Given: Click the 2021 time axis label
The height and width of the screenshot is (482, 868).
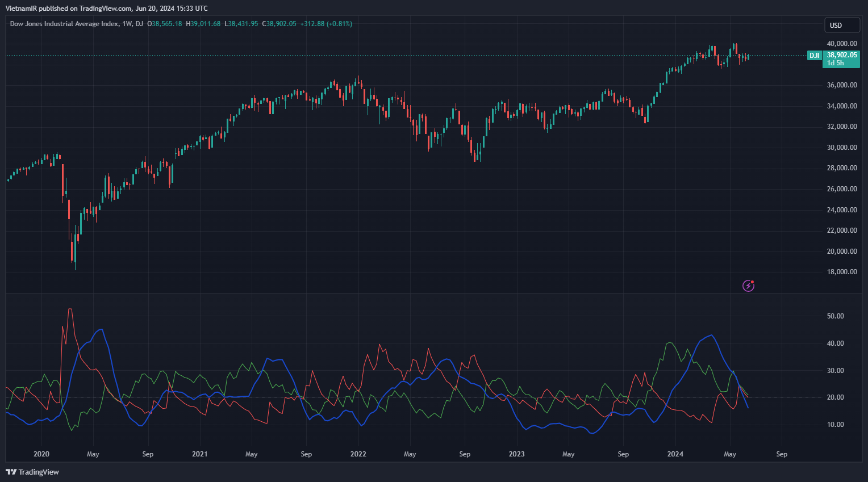Looking at the screenshot, I should pos(199,454).
